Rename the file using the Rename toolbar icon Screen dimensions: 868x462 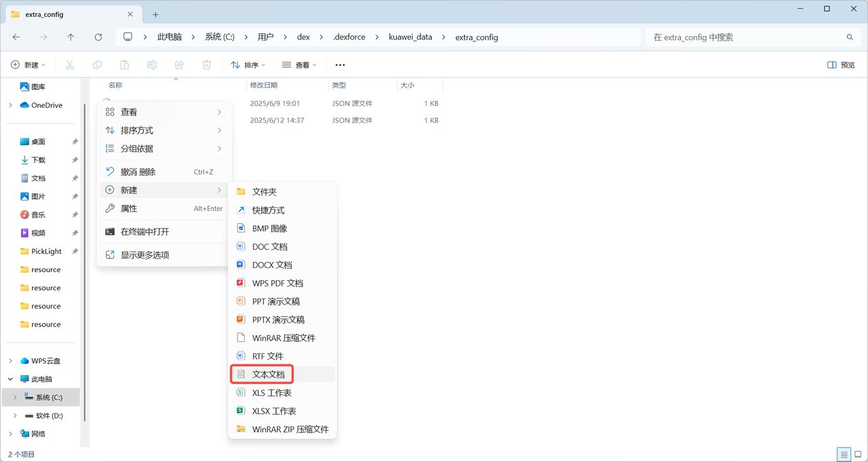(151, 64)
